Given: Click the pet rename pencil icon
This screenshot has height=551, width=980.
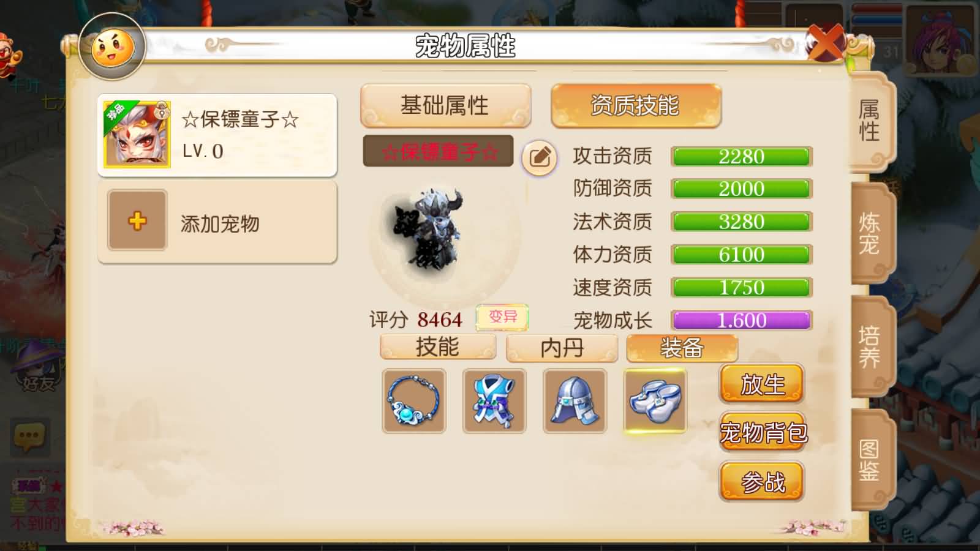Looking at the screenshot, I should [x=540, y=157].
